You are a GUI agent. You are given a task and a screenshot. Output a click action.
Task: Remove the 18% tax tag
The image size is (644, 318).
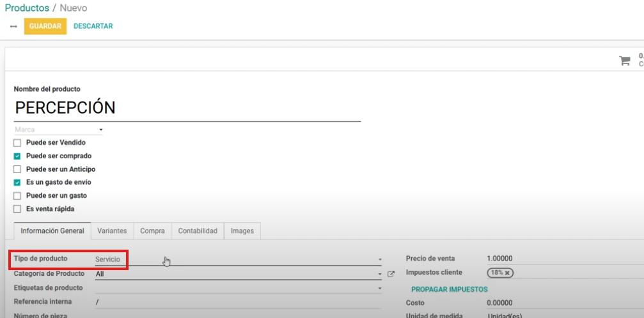[508, 273]
